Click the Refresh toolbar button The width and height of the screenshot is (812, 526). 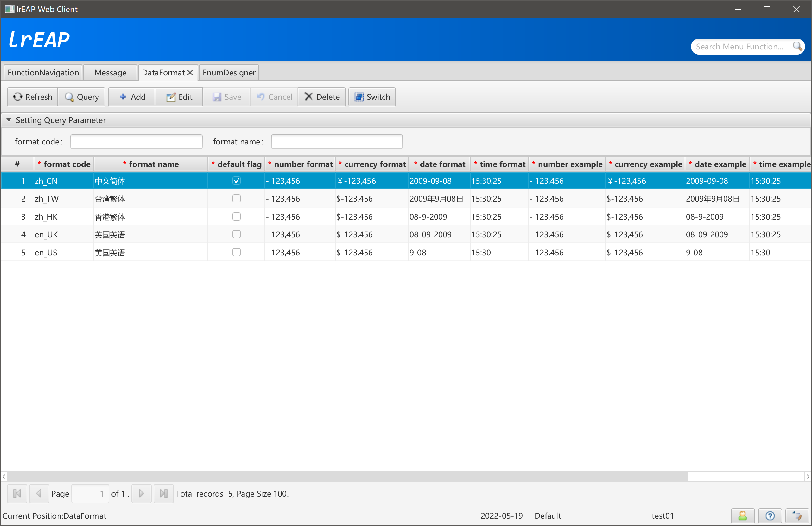[32, 97]
